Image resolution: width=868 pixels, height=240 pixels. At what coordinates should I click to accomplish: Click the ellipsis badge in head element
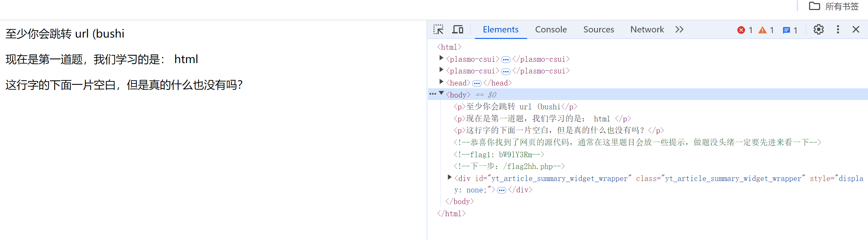click(x=477, y=83)
